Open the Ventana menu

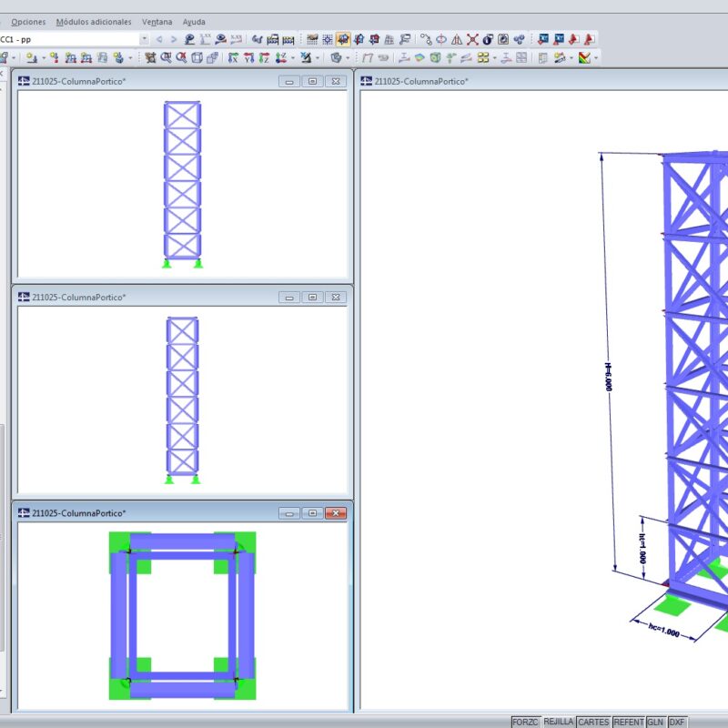pyautogui.click(x=157, y=22)
